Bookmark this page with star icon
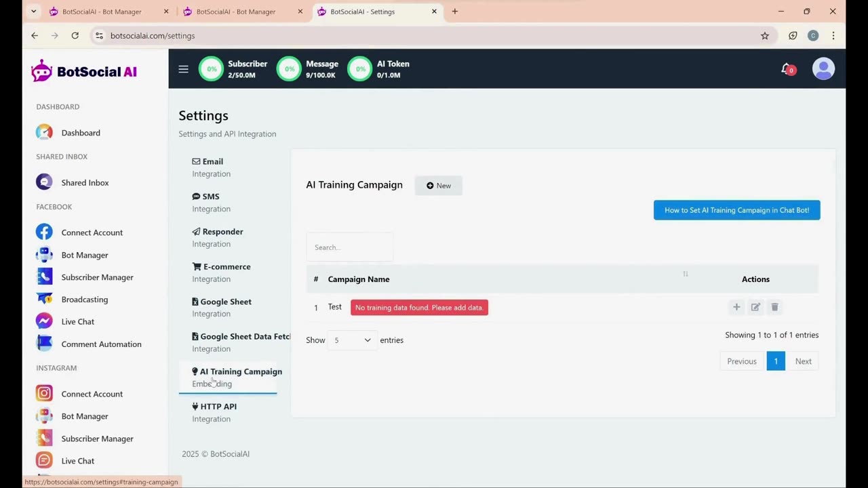The width and height of the screenshot is (868, 488). point(765,35)
